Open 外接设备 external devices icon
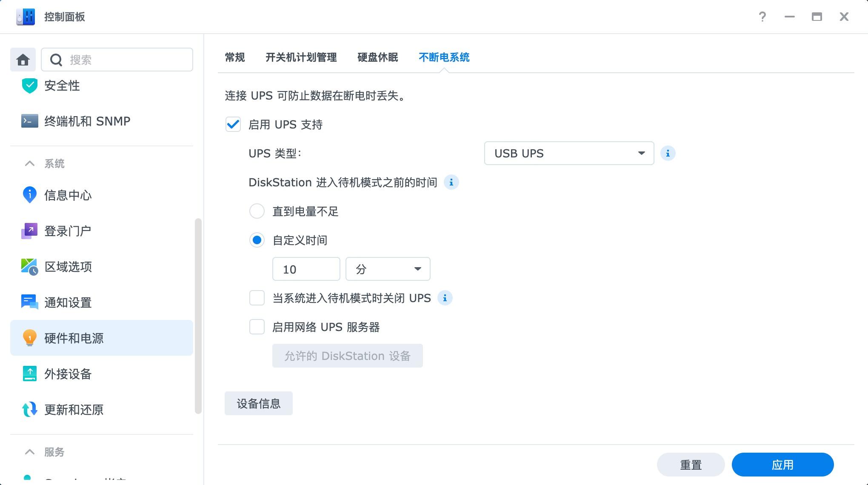The width and height of the screenshot is (868, 485). click(x=30, y=374)
